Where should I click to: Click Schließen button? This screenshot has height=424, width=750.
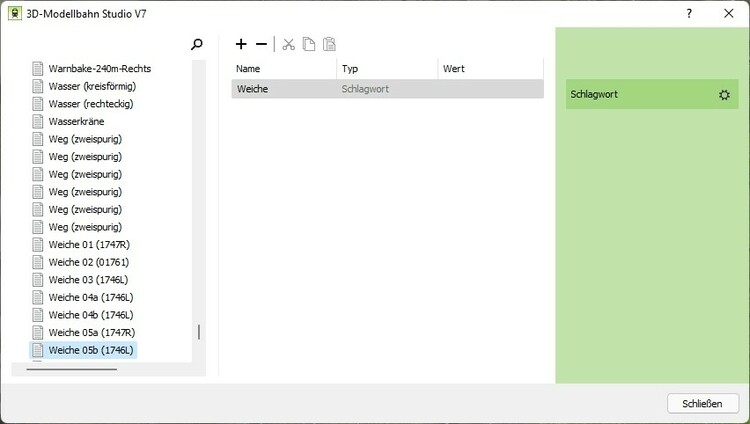[x=703, y=403]
